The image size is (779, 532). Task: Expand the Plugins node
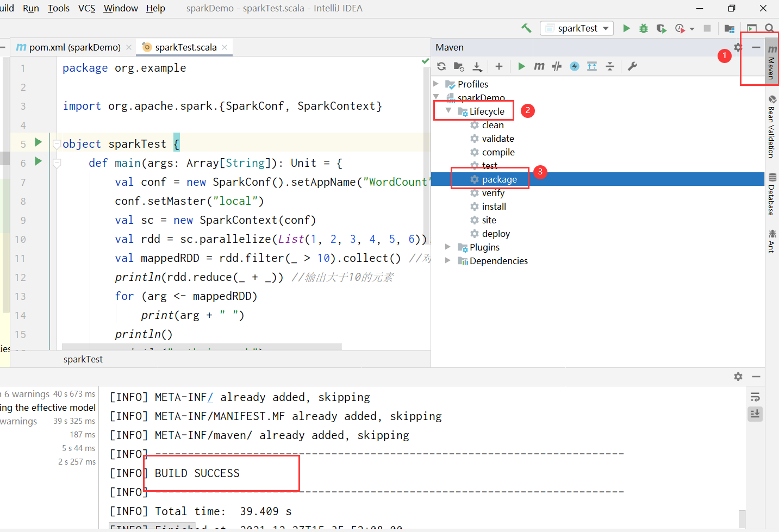point(448,247)
